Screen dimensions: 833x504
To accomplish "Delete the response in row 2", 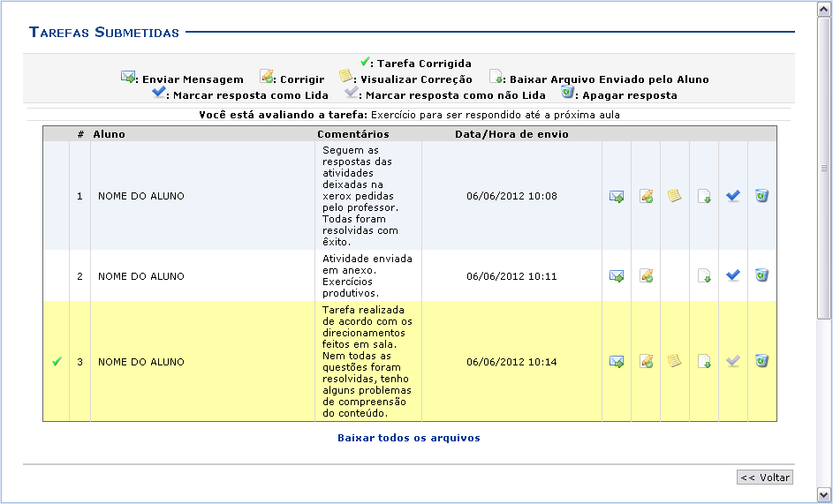I will tap(761, 275).
